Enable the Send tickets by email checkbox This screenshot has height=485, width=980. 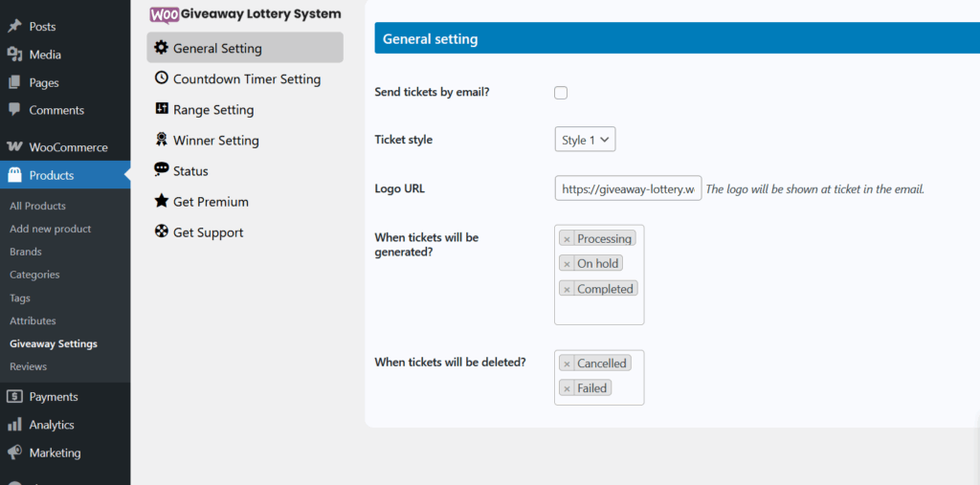561,93
